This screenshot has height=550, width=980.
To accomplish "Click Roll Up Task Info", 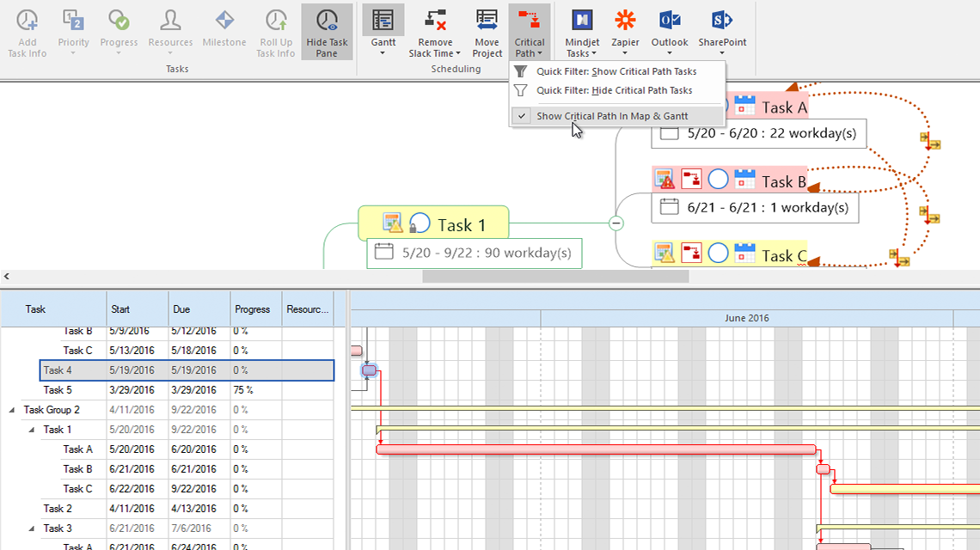I will [x=276, y=31].
